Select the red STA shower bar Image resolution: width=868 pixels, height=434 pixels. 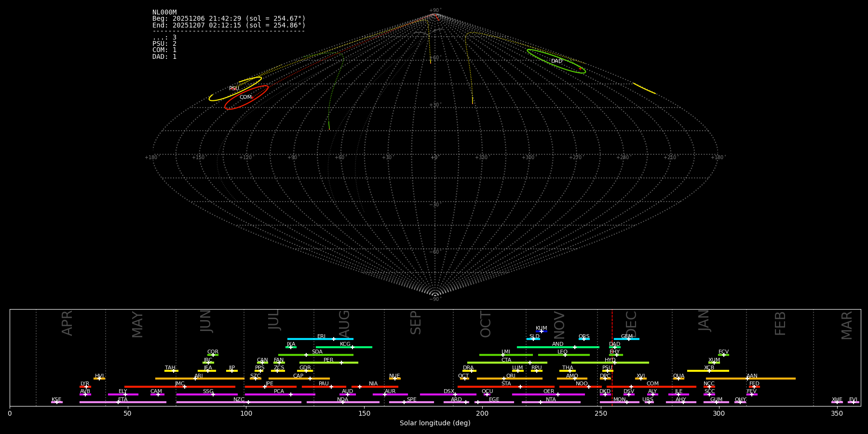(487, 387)
